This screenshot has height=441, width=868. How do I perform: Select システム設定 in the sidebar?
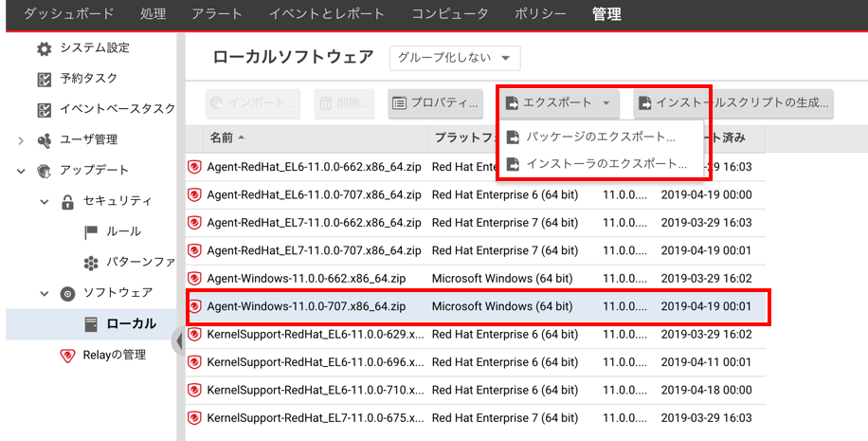click(x=94, y=48)
